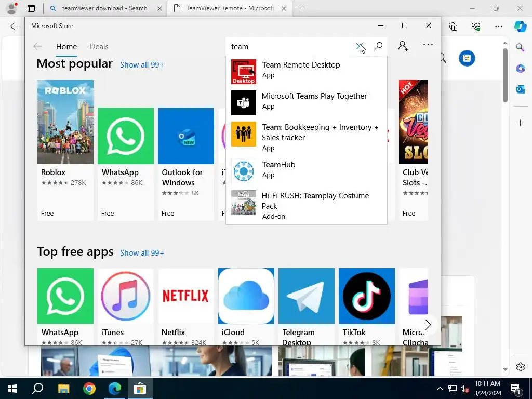
Task: Open Microsoft 365 icon in Edge sidebar
Action: [x=520, y=68]
